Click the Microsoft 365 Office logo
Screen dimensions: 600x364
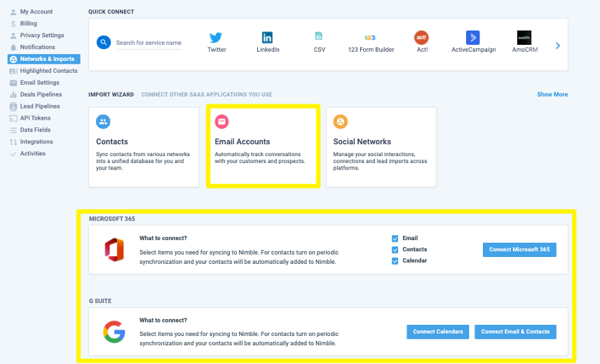(x=114, y=250)
